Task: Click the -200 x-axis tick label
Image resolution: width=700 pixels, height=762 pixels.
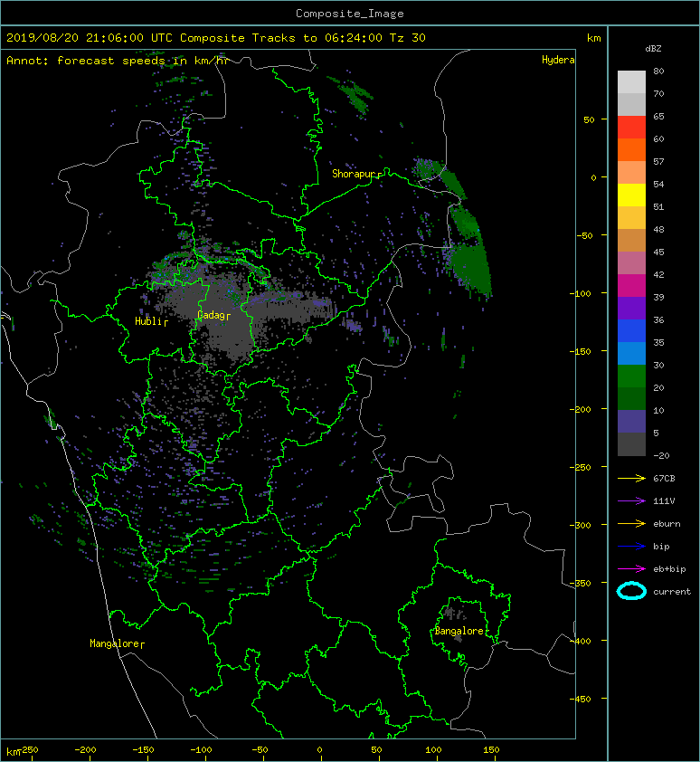Action: tap(85, 750)
